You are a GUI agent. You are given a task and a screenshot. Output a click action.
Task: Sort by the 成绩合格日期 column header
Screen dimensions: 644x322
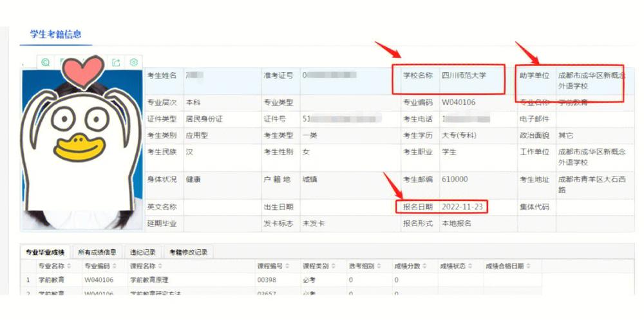click(508, 266)
